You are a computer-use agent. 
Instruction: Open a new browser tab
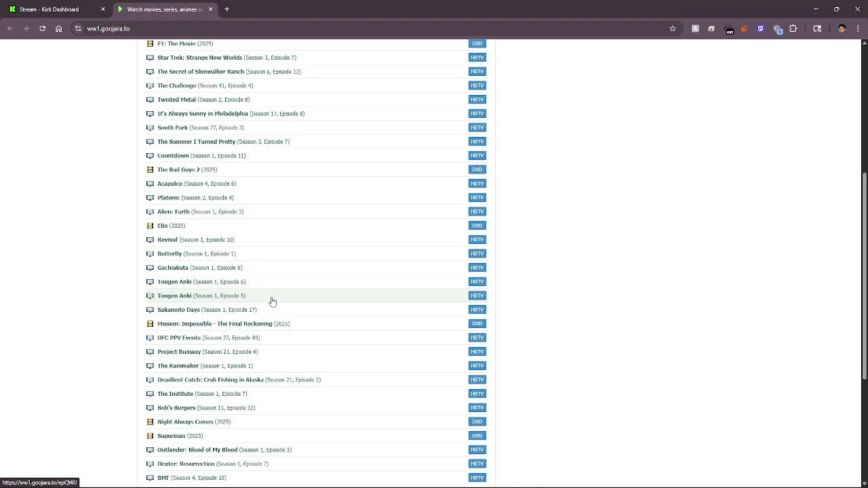[x=226, y=9]
